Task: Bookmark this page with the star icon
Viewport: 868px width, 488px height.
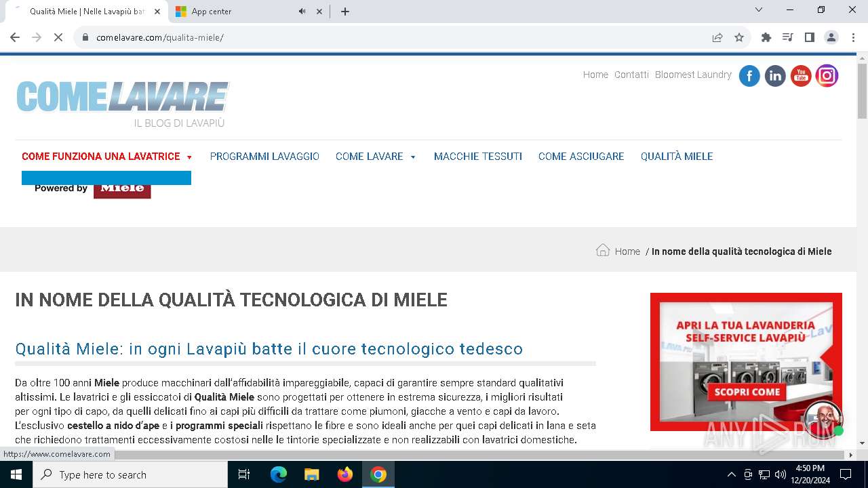Action: pyautogui.click(x=739, y=37)
